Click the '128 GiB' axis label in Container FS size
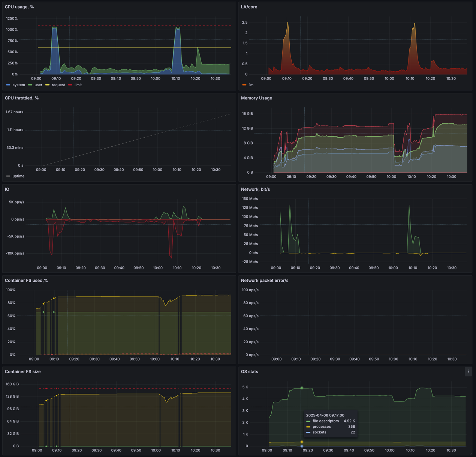Screen dimensions: 476x457 [x=13, y=396]
